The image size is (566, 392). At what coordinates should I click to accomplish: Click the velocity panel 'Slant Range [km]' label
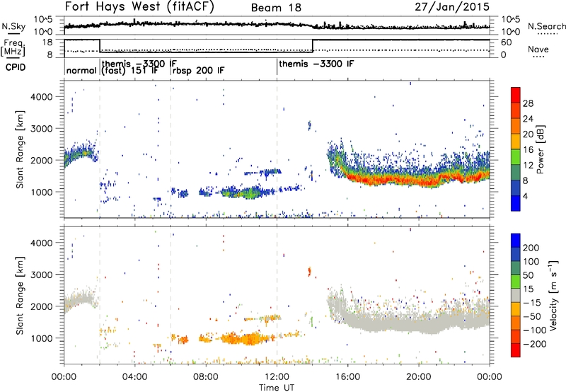pyautogui.click(x=20, y=295)
